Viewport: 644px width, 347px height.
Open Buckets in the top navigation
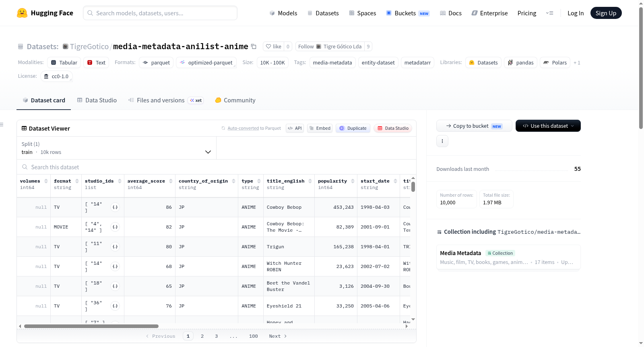tap(408, 13)
